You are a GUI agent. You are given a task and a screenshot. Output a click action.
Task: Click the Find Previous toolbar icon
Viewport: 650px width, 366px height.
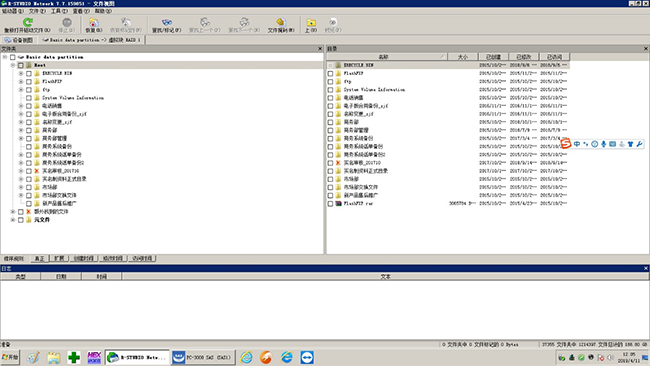pos(205,22)
